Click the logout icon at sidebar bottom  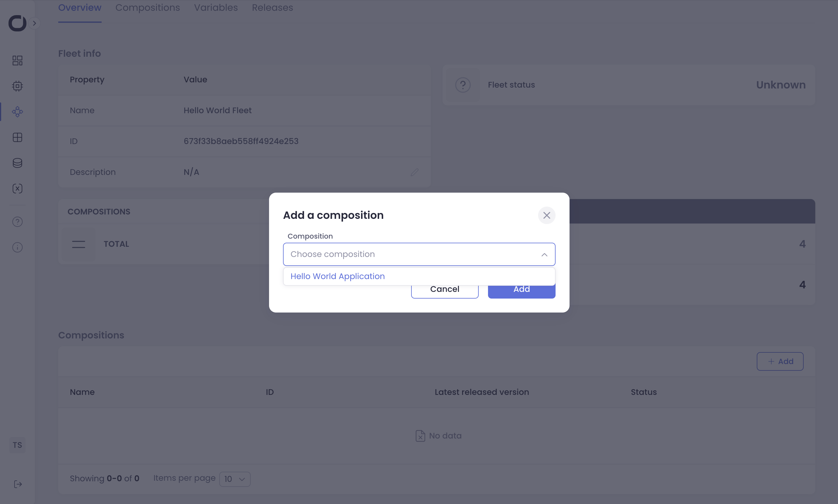point(18,484)
